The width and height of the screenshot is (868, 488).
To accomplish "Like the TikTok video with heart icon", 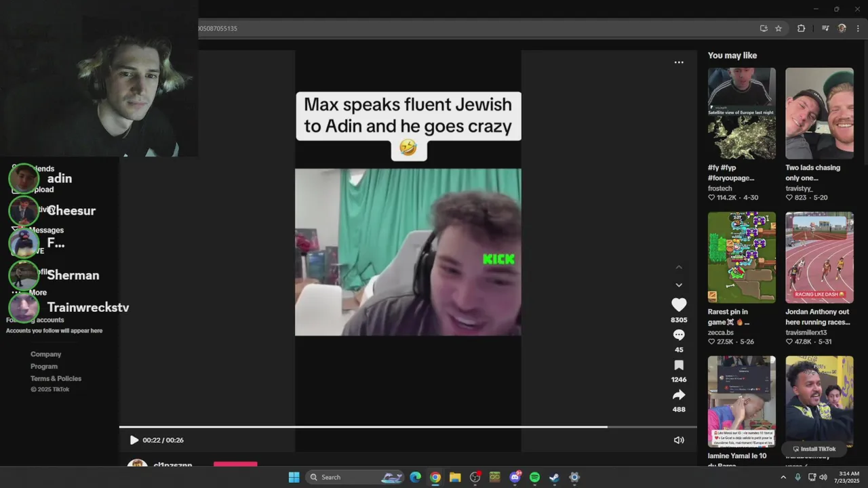I will pyautogui.click(x=679, y=305).
